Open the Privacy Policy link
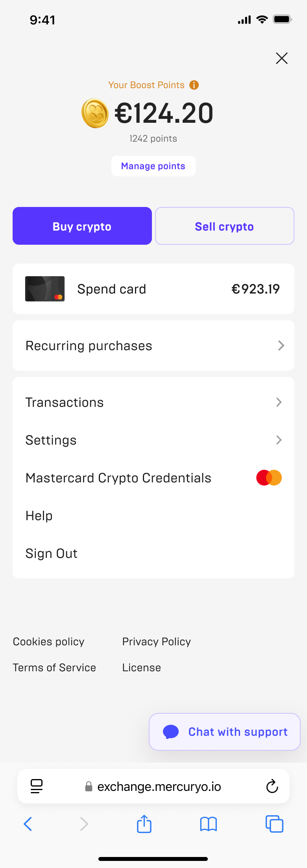Screen dimensions: 307x868 [157, 642]
